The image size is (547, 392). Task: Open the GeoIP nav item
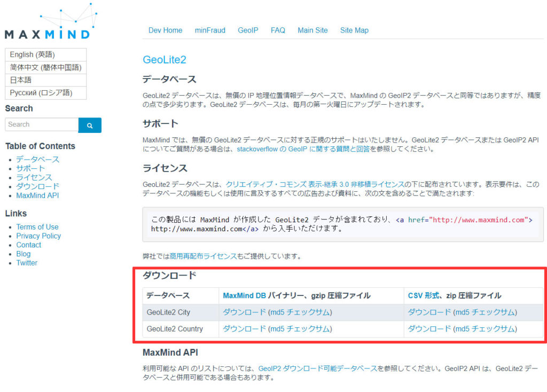coord(248,30)
